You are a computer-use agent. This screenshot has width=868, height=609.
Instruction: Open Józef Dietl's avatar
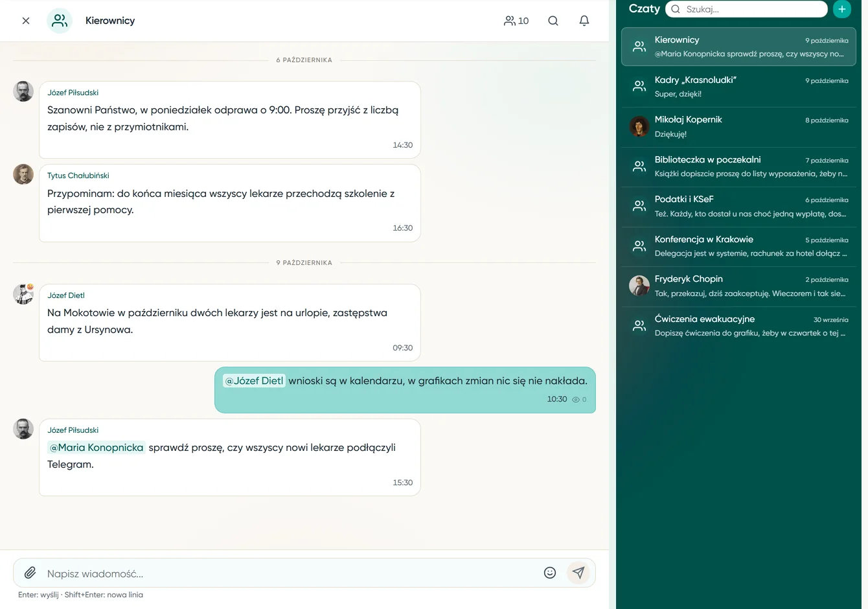point(23,294)
